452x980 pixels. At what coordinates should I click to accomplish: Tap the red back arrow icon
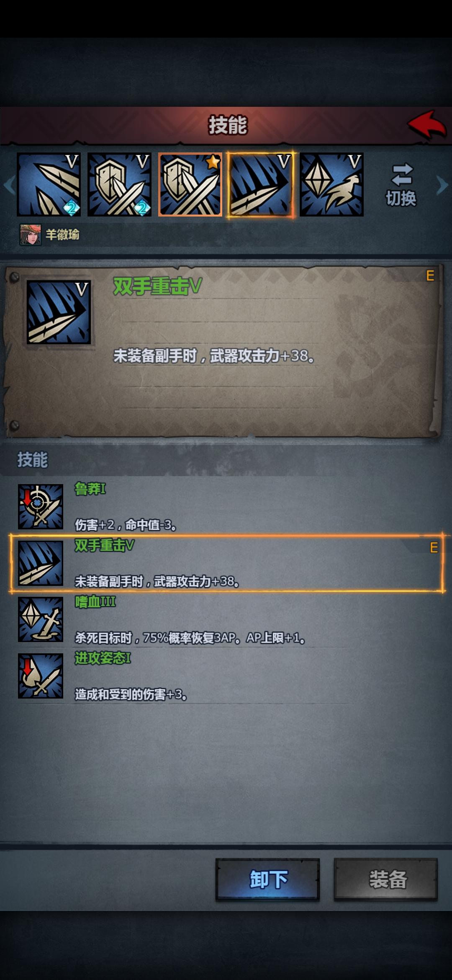pyautogui.click(x=427, y=125)
